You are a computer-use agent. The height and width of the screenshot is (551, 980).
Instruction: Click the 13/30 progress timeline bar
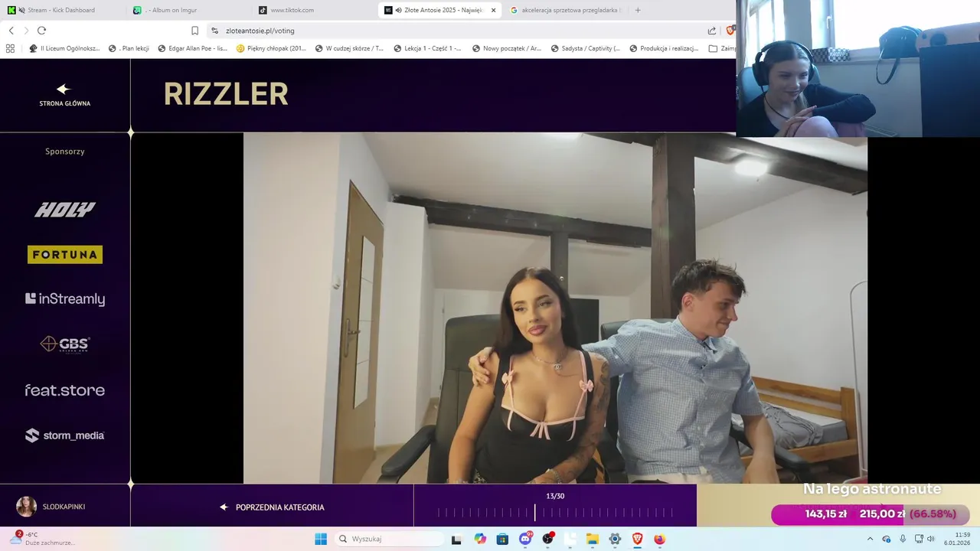point(555,513)
